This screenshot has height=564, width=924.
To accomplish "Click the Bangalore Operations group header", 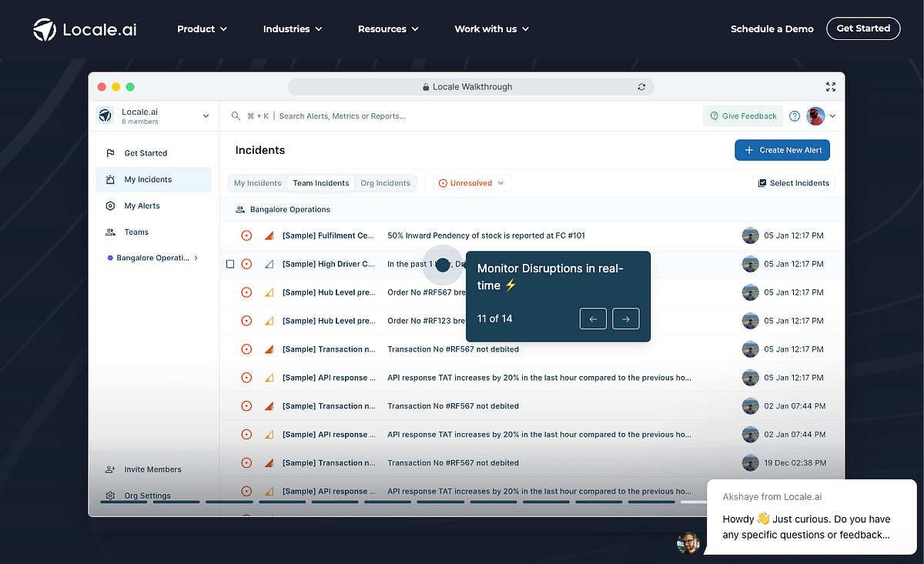I will 531,209.
